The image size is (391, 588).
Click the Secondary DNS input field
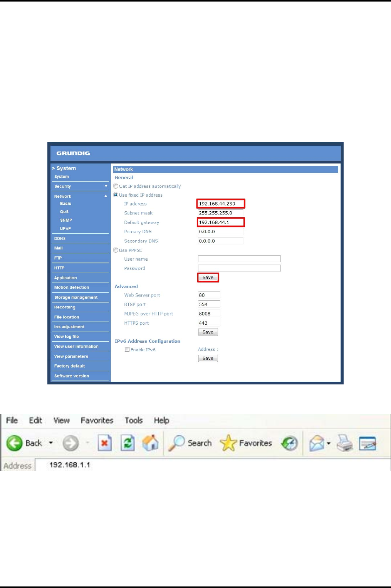point(220,241)
